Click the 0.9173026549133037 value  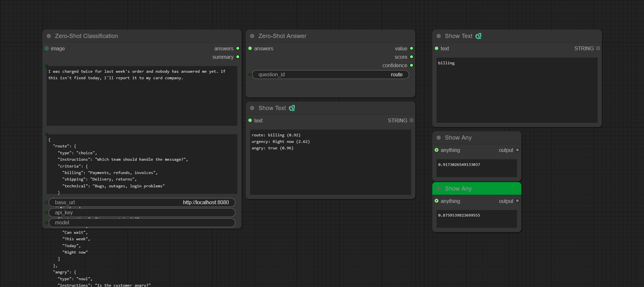[459, 165]
